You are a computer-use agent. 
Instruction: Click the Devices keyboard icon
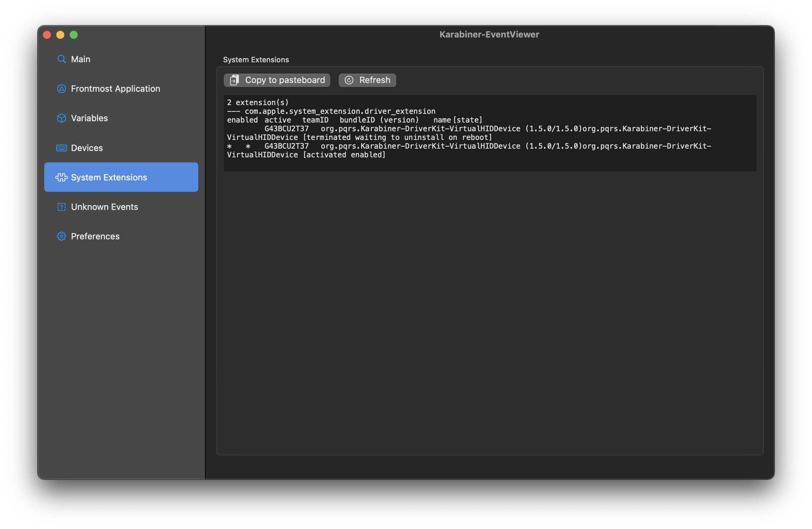(61, 148)
